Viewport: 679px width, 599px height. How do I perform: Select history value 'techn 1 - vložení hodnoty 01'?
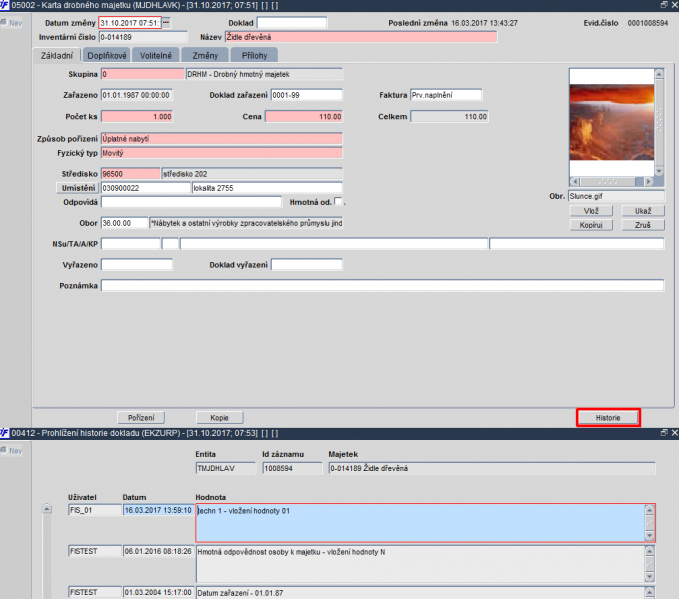click(x=420, y=523)
